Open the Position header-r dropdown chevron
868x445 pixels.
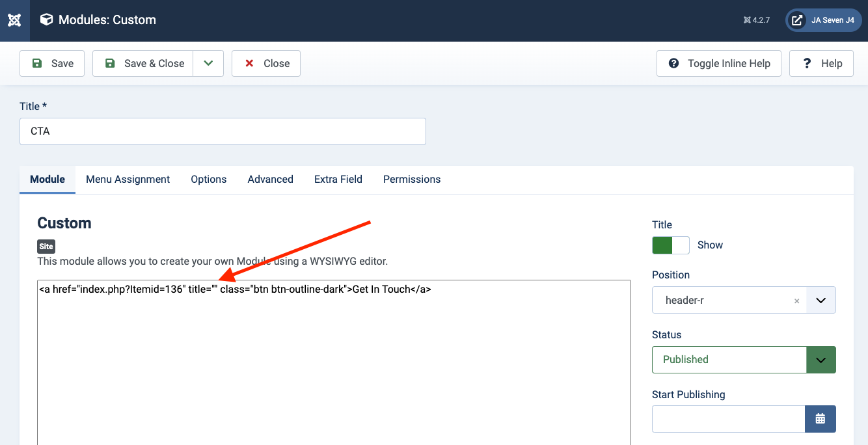pos(821,301)
